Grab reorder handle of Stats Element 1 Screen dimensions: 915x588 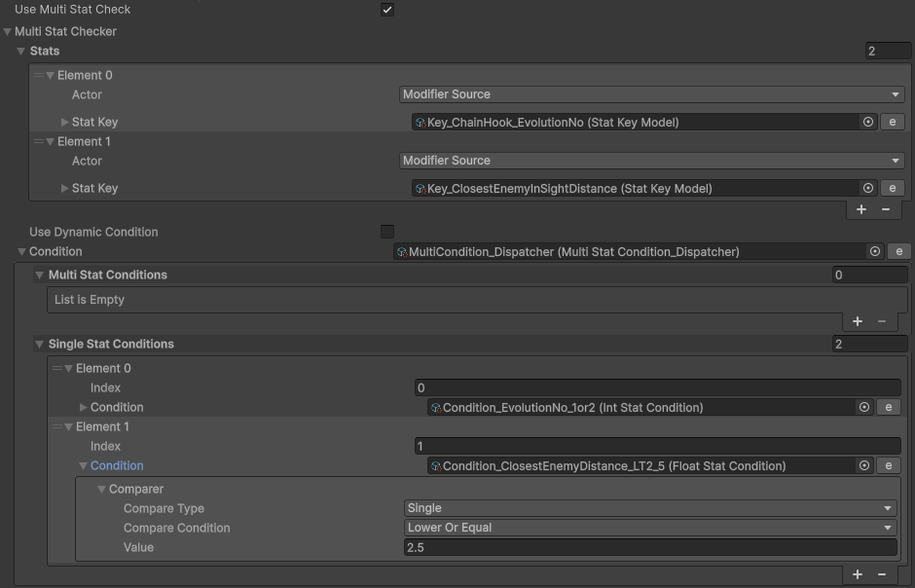(39, 141)
